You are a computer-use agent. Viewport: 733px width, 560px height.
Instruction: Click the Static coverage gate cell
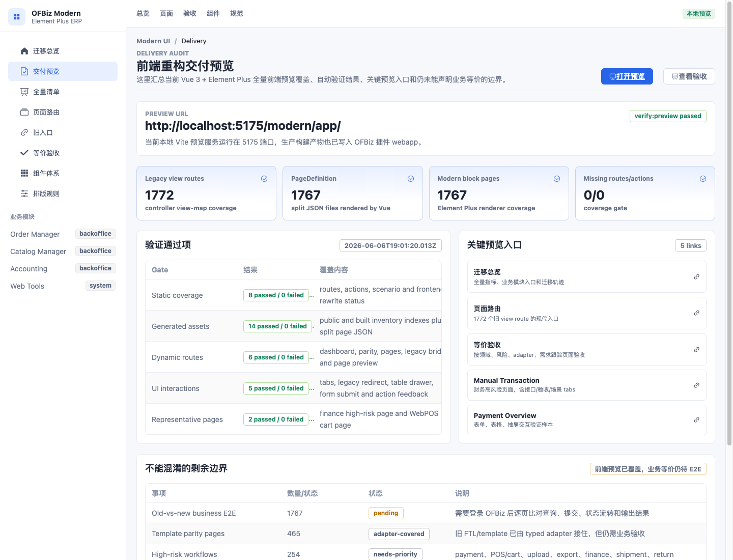[177, 295]
